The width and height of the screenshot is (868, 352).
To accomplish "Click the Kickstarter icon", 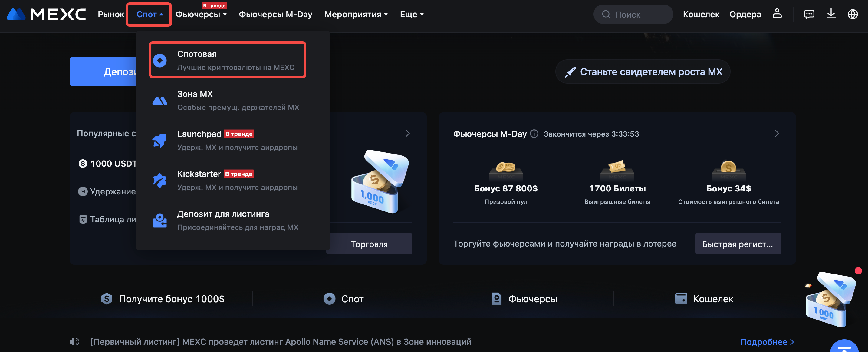I will (x=160, y=180).
